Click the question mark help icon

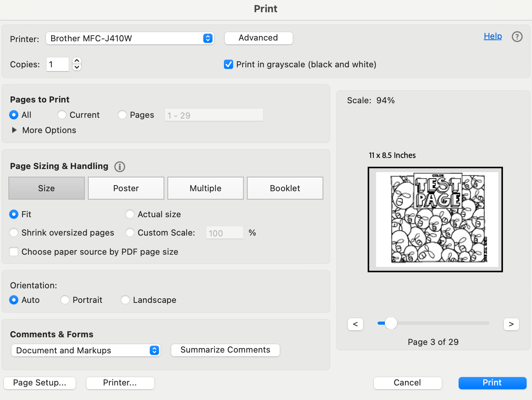click(x=517, y=37)
